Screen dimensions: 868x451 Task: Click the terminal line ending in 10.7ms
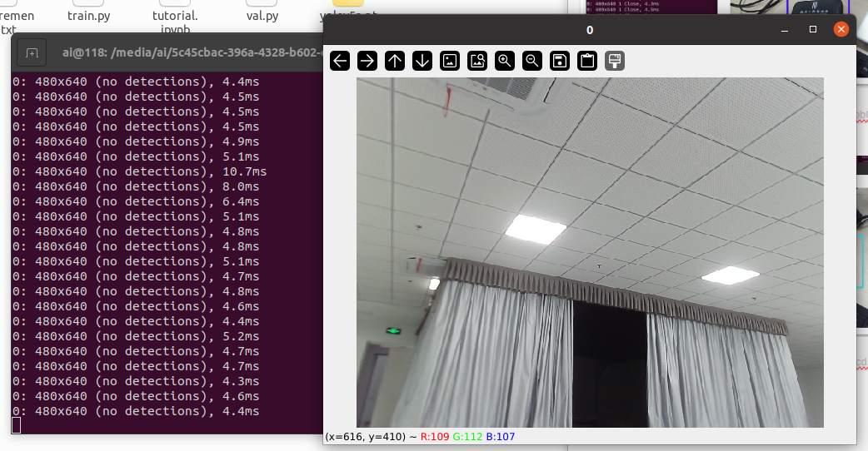pyautogui.click(x=139, y=171)
